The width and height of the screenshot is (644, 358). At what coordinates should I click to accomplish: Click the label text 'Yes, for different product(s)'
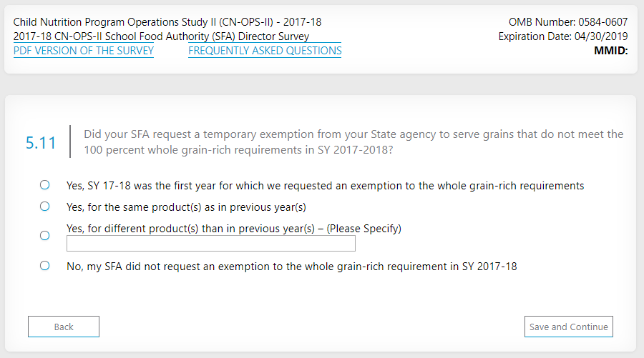point(233,229)
